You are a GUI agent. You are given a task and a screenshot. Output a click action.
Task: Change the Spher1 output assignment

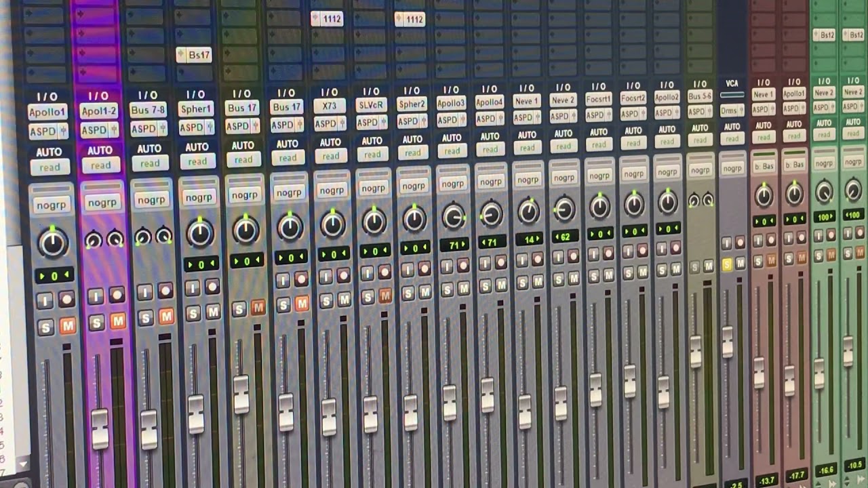coord(196,127)
